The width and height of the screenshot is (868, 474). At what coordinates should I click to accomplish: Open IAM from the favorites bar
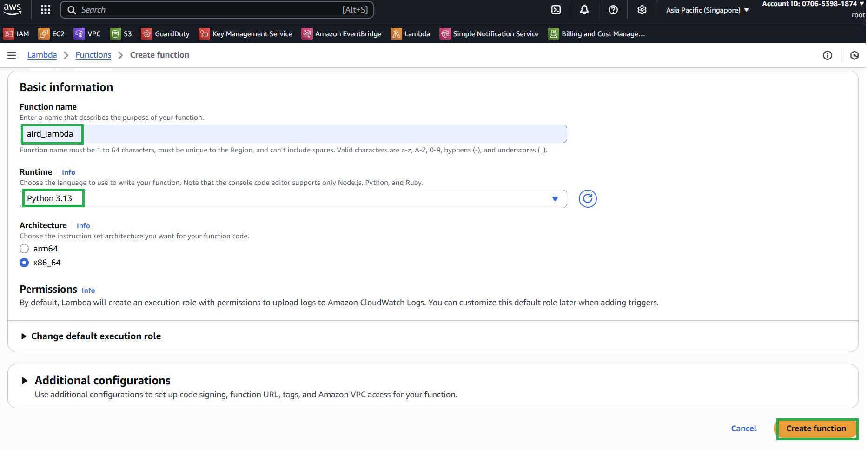[x=16, y=34]
